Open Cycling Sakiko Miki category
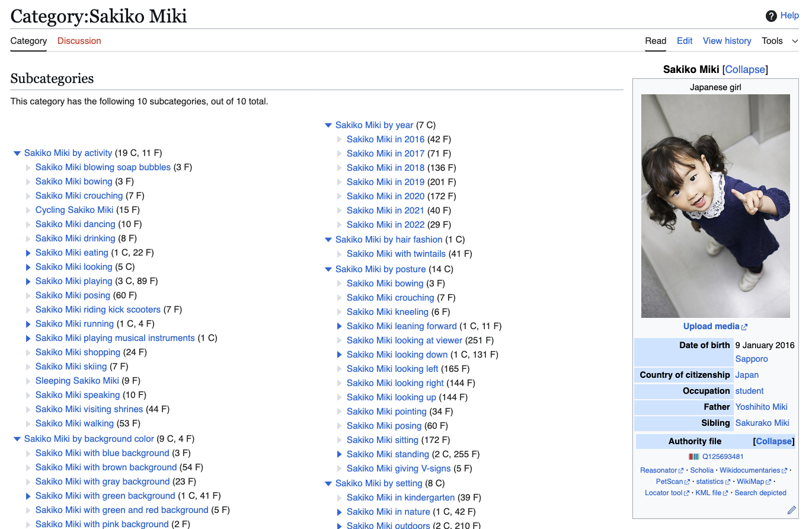This screenshot has width=812, height=529. click(74, 210)
